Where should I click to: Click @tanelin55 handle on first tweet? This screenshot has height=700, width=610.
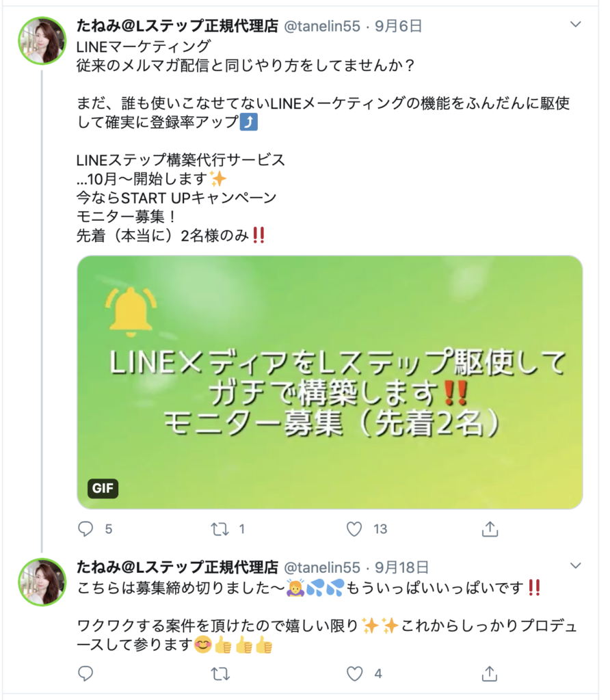point(321,27)
